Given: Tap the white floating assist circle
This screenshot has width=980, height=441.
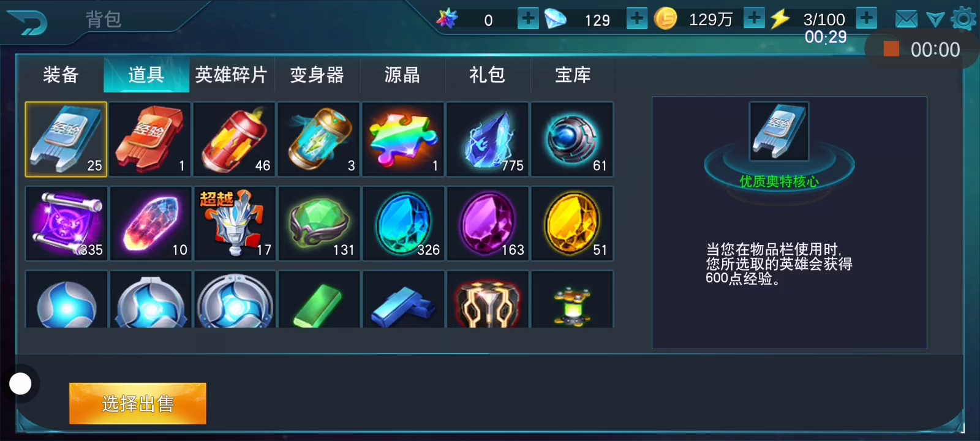Looking at the screenshot, I should (x=20, y=384).
